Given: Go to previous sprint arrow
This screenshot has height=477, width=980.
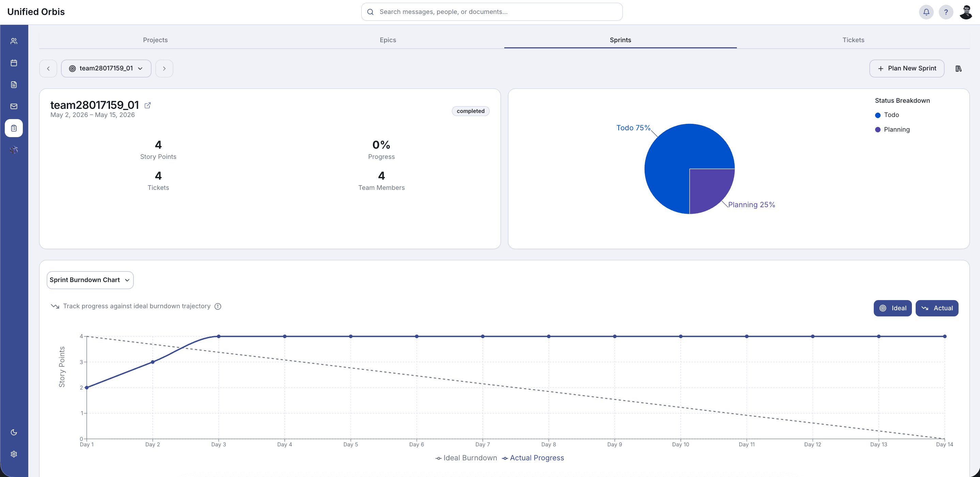Looking at the screenshot, I should (x=48, y=68).
